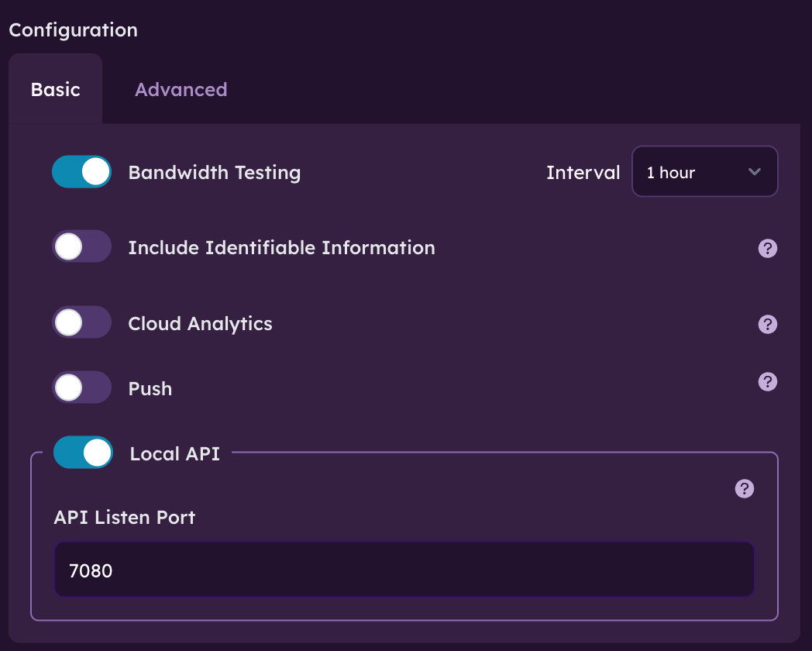812x651 pixels.
Task: Enable Include Identifiable Information
Action: click(x=81, y=246)
